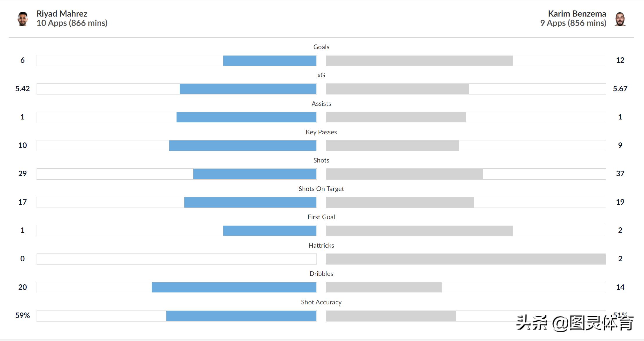This screenshot has height=341, width=644.
Task: Click Mahrez's blue Goals bar
Action: click(269, 60)
